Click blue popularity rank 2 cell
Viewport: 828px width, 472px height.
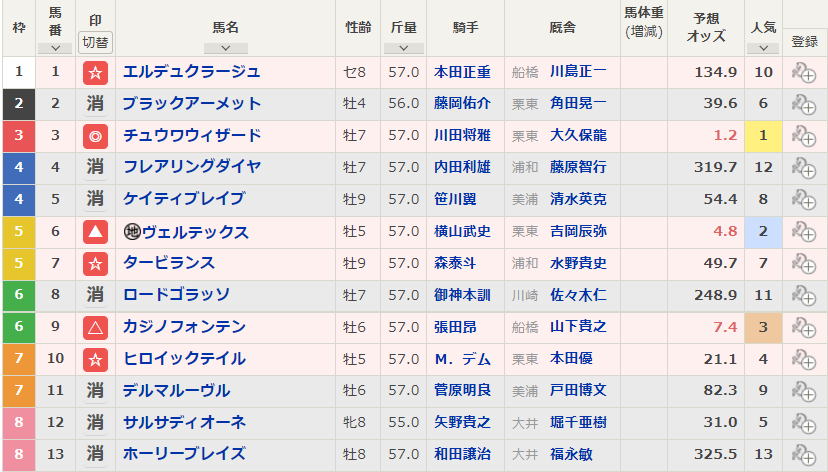[763, 232]
